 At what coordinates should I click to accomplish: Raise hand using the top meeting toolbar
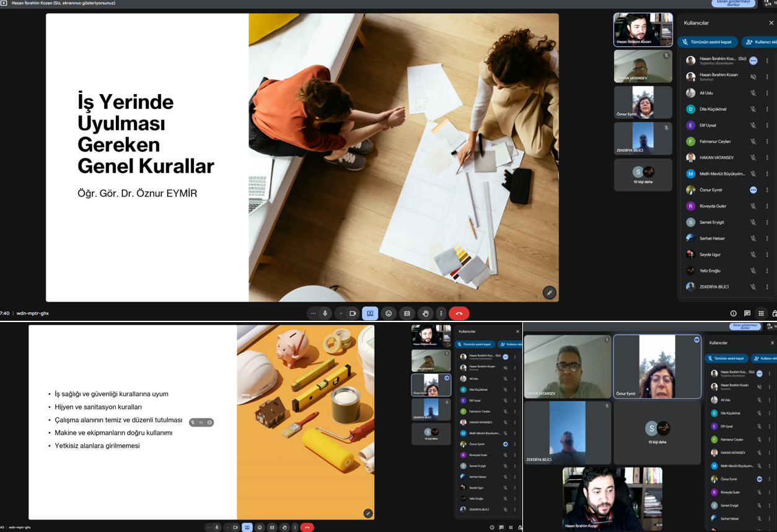425,313
